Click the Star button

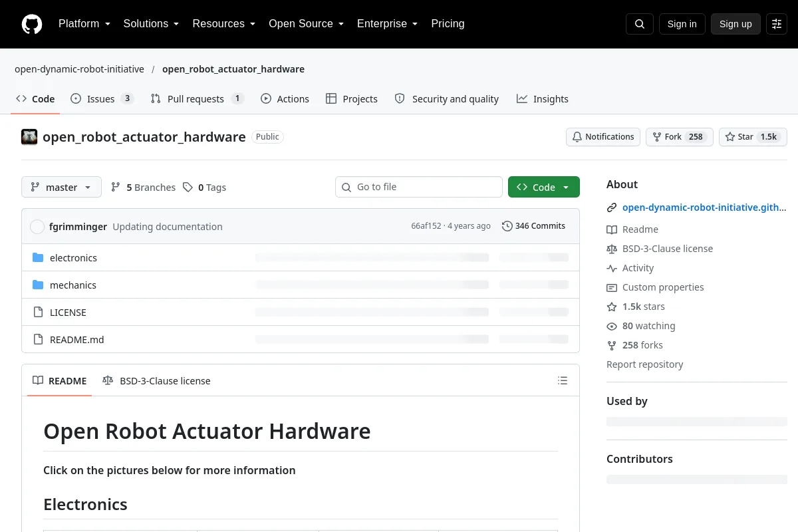pyautogui.click(x=753, y=137)
